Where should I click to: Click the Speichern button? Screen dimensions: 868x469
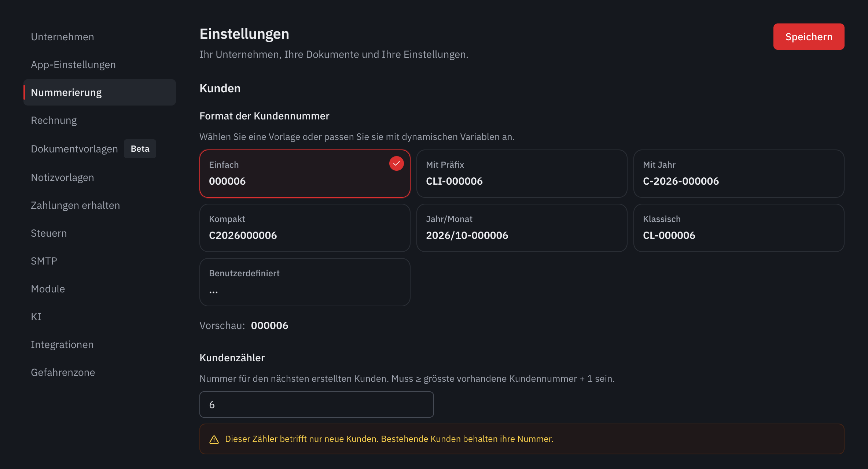click(809, 37)
